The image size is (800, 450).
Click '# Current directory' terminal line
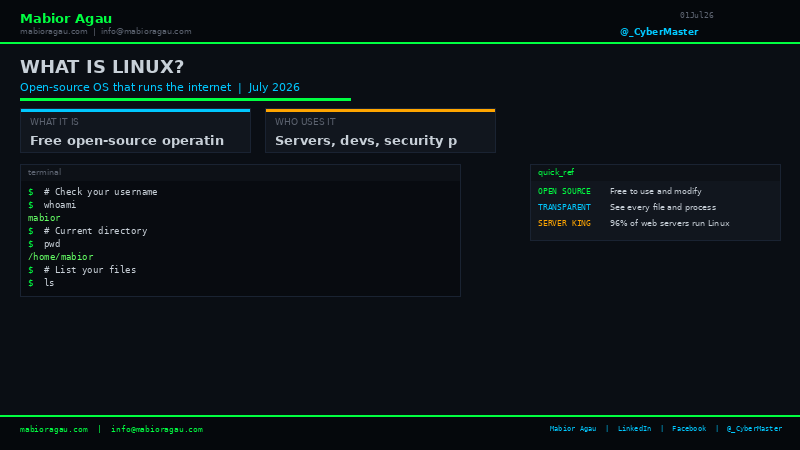pos(95,231)
